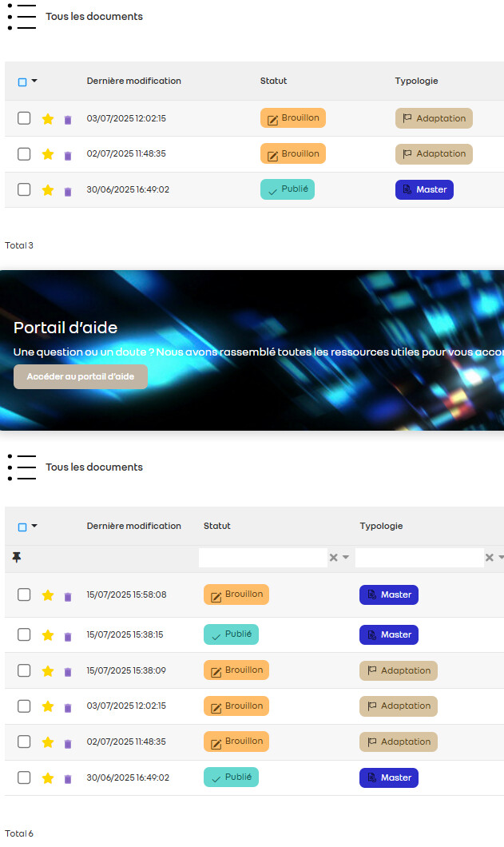This screenshot has height=847, width=504.
Task: Star the document modified 15/07/2025 15:58:08
Action: [x=48, y=595]
